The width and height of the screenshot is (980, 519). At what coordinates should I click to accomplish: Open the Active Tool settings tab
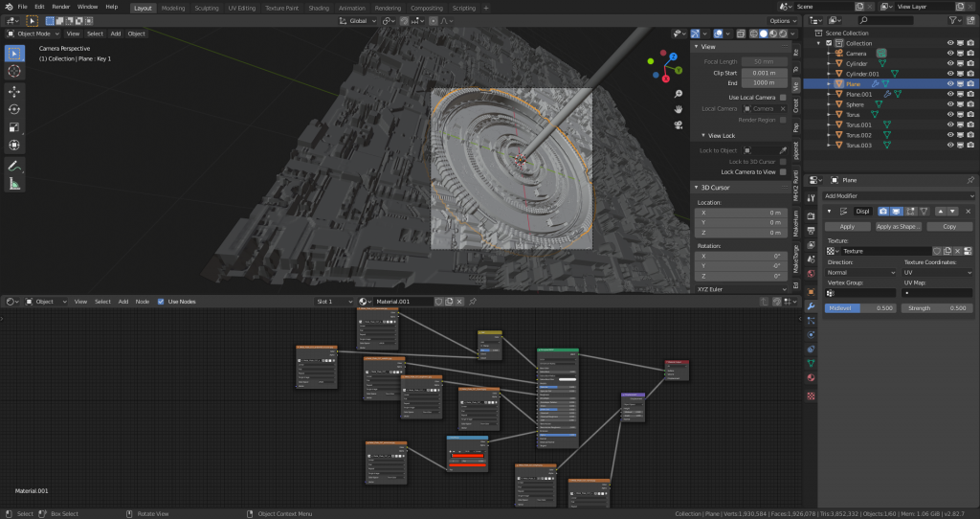[811, 197]
